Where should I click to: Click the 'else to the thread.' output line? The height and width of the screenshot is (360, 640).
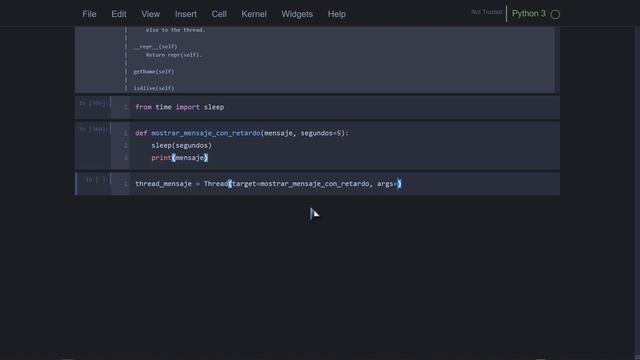click(176, 30)
